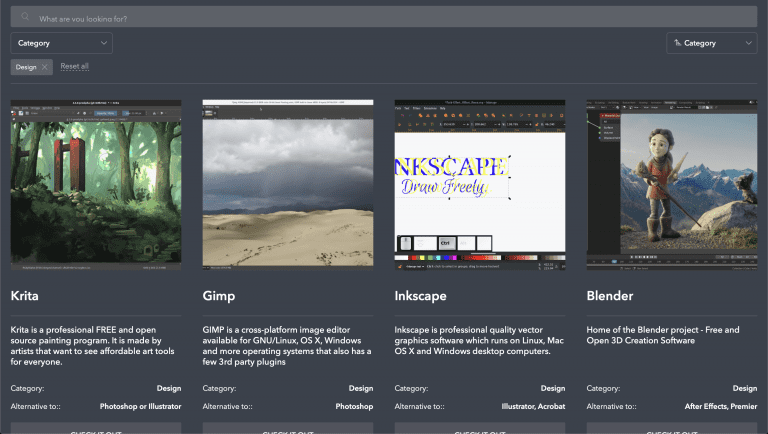This screenshot has width=768, height=434.
Task: Select the Design filter chip
Action: point(31,67)
